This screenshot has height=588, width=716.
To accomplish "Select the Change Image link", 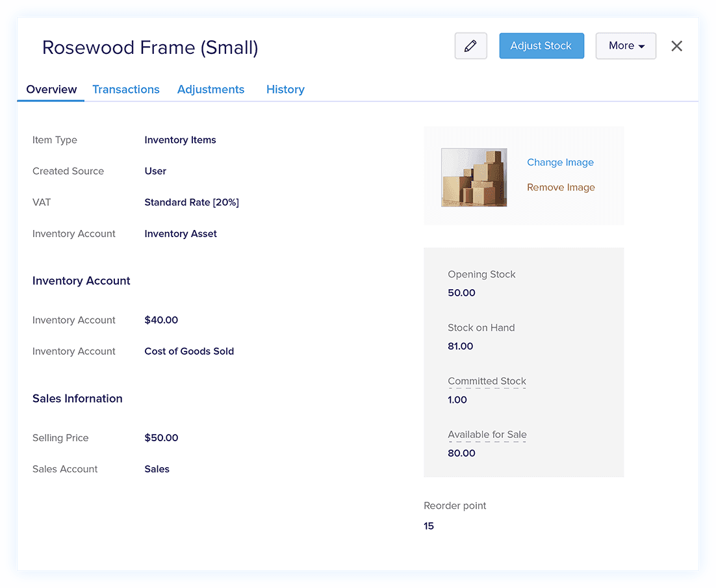I will (x=560, y=162).
